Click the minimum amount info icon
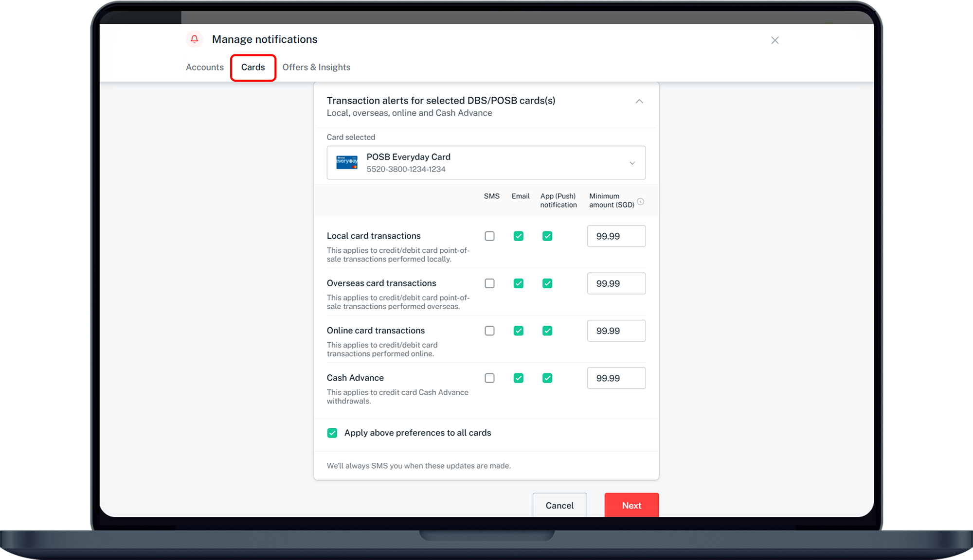 coord(641,201)
